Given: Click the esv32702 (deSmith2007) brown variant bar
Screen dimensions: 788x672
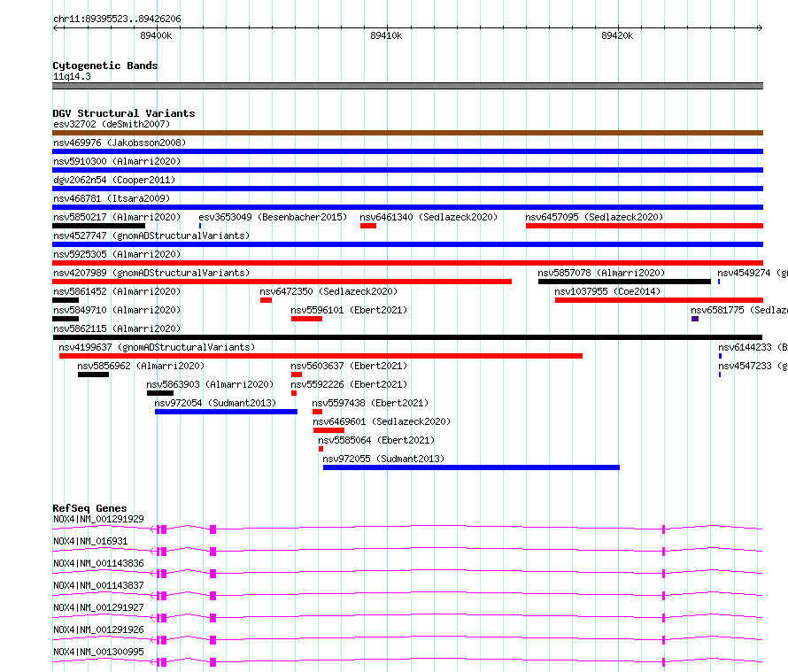Looking at the screenshot, I should click(407, 133).
